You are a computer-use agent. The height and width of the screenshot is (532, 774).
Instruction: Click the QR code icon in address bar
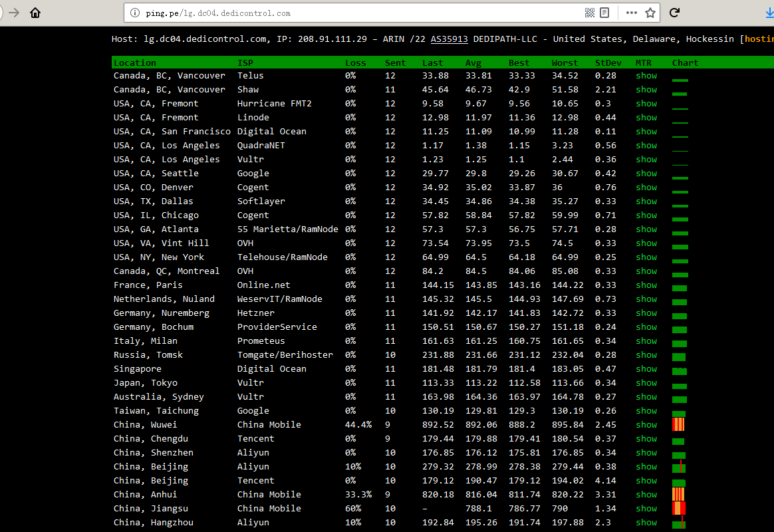point(589,13)
